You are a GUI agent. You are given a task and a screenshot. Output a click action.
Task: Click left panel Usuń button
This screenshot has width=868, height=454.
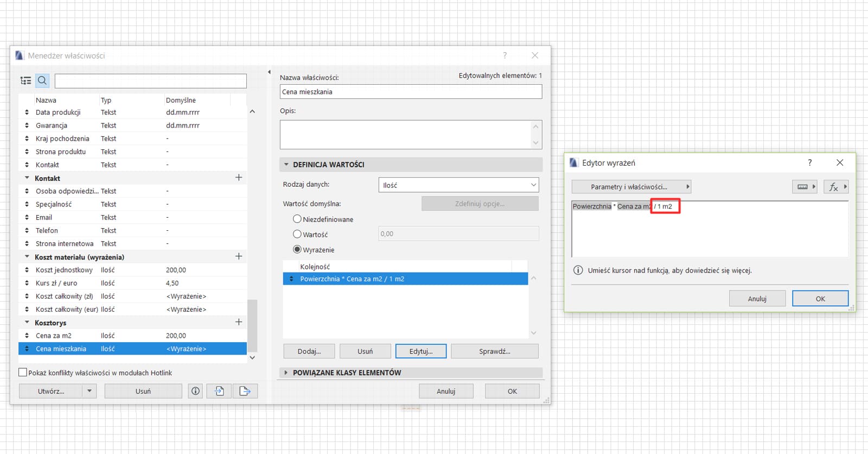pyautogui.click(x=143, y=391)
